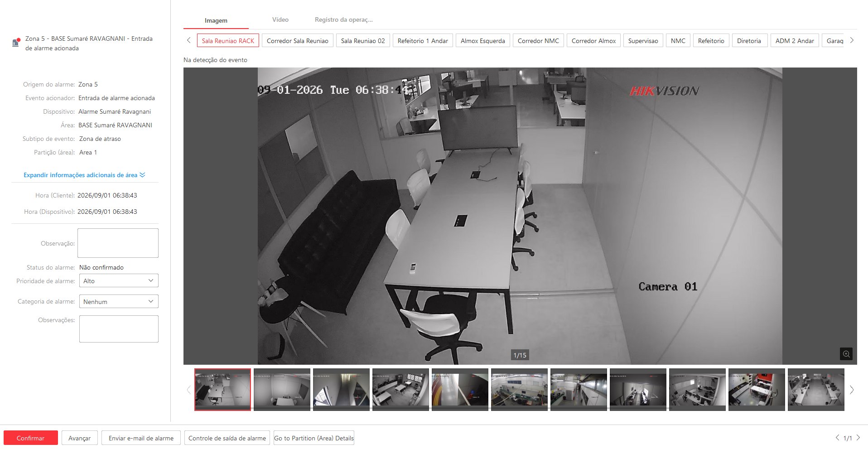Image resolution: width=868 pixels, height=449 pixels.
Task: Click into the Observação text box
Action: (118, 243)
